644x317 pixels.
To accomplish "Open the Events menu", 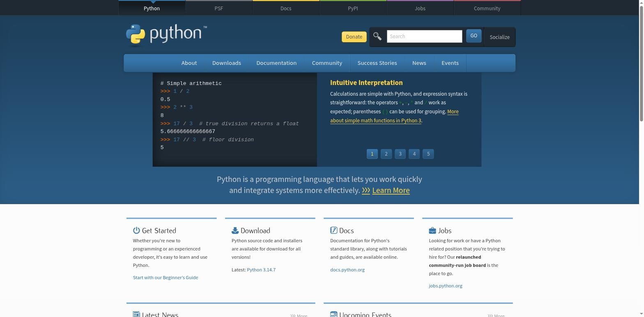I will click(x=450, y=63).
